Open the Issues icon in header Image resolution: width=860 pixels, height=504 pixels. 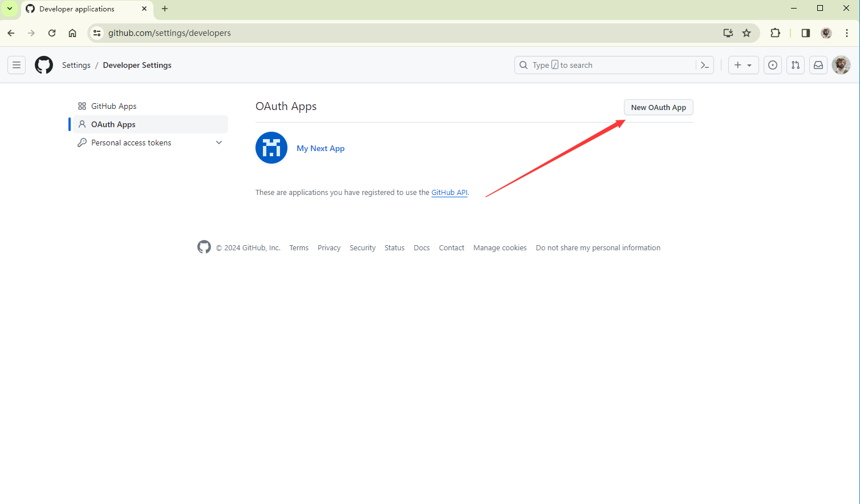(x=773, y=65)
